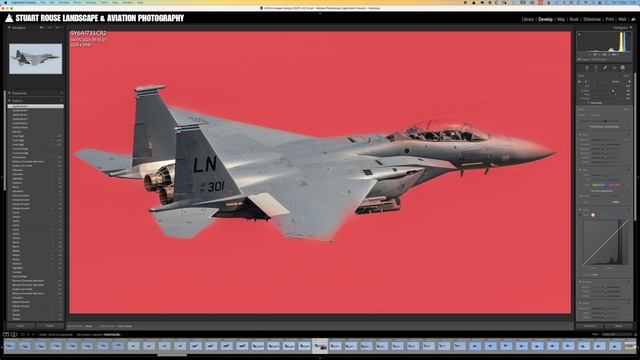Open the Show Edit Pins dropdown
Viewport: 640px width, 360px height.
point(88,326)
